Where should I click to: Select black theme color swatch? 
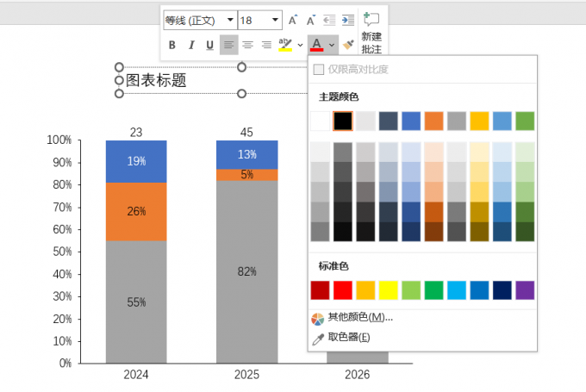point(343,121)
